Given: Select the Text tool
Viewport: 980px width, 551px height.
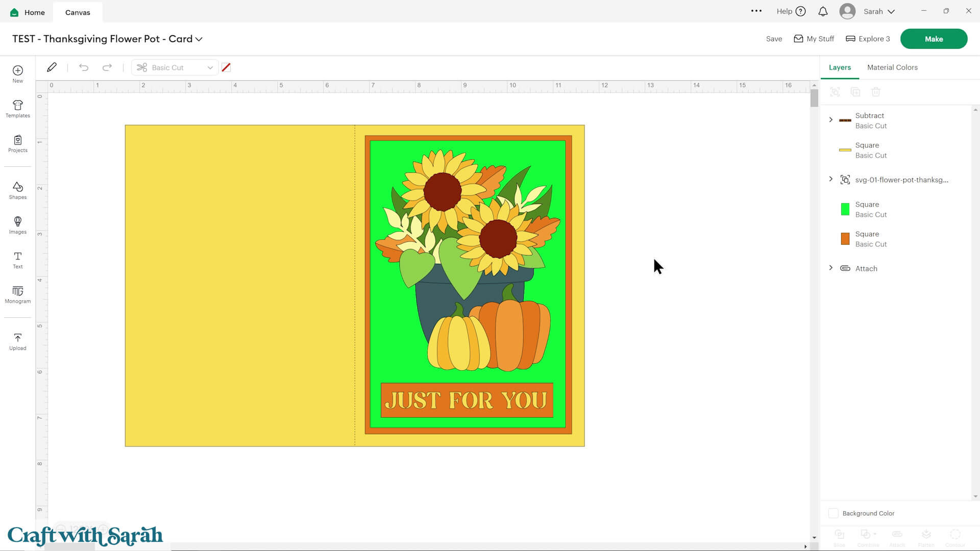Looking at the screenshot, I should [x=18, y=260].
